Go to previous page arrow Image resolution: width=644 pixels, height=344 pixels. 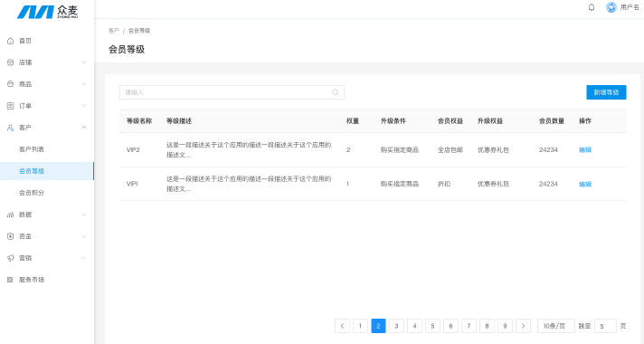coord(342,326)
